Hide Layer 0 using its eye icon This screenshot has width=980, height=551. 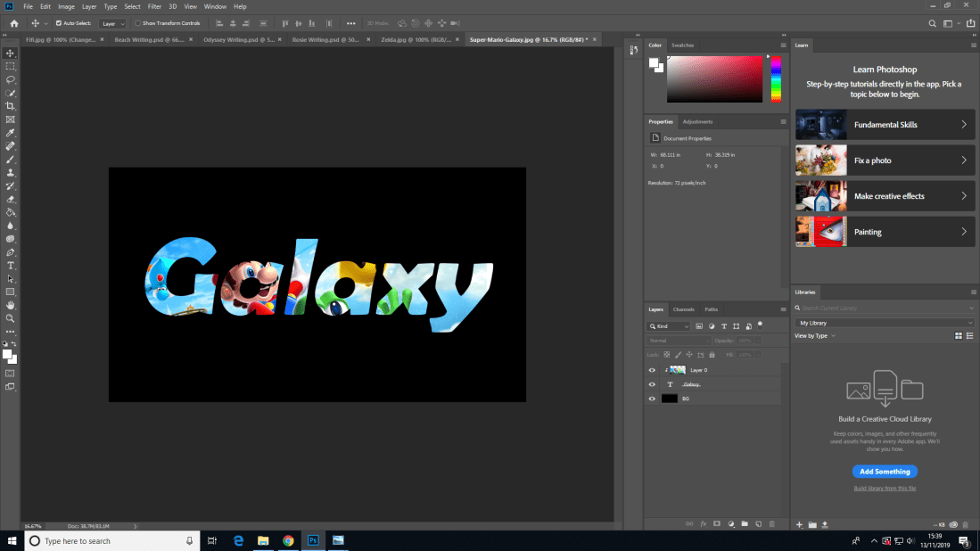652,370
